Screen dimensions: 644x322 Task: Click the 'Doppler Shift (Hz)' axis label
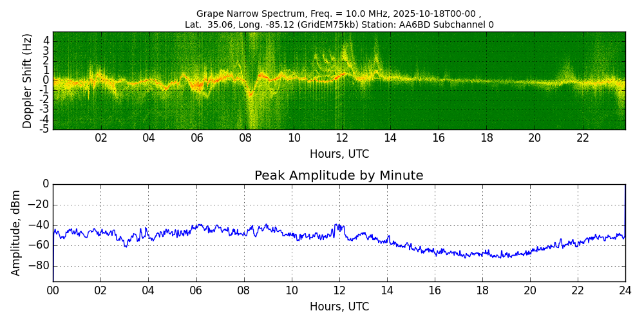pyautogui.click(x=28, y=81)
